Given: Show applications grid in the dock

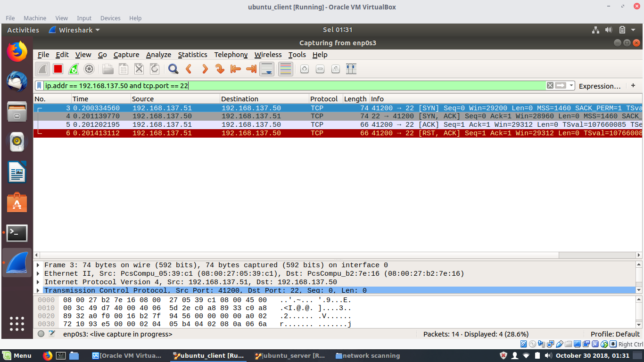Looking at the screenshot, I should (17, 323).
